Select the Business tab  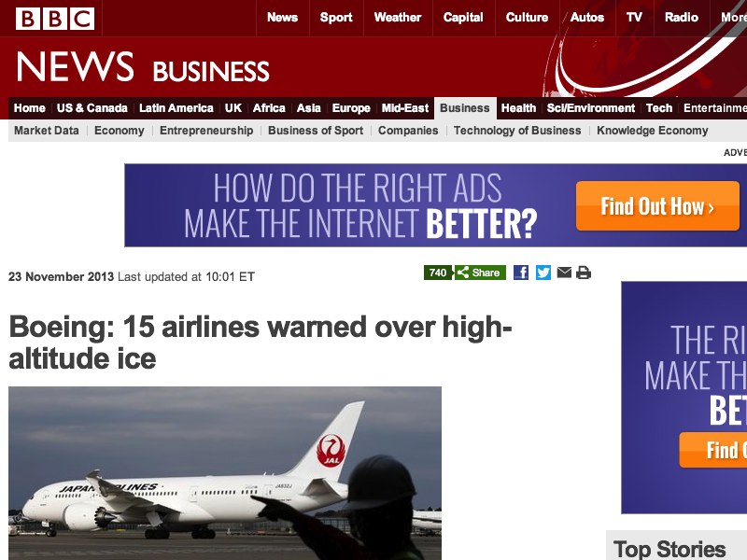(465, 108)
